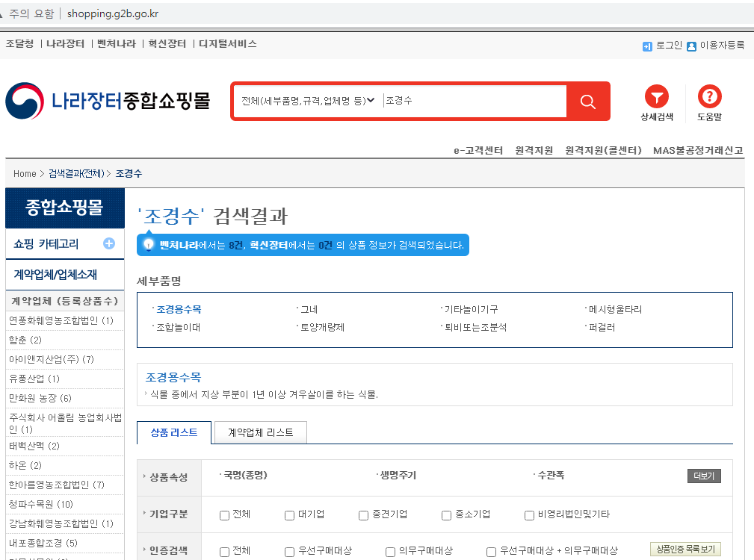The image size is (754, 560).
Task: Filter by 만화원 농장 (6)
Action: (40, 398)
